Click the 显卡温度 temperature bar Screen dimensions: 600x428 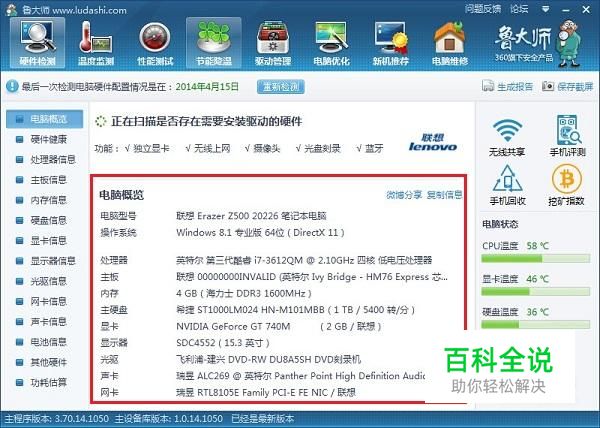coord(535,292)
